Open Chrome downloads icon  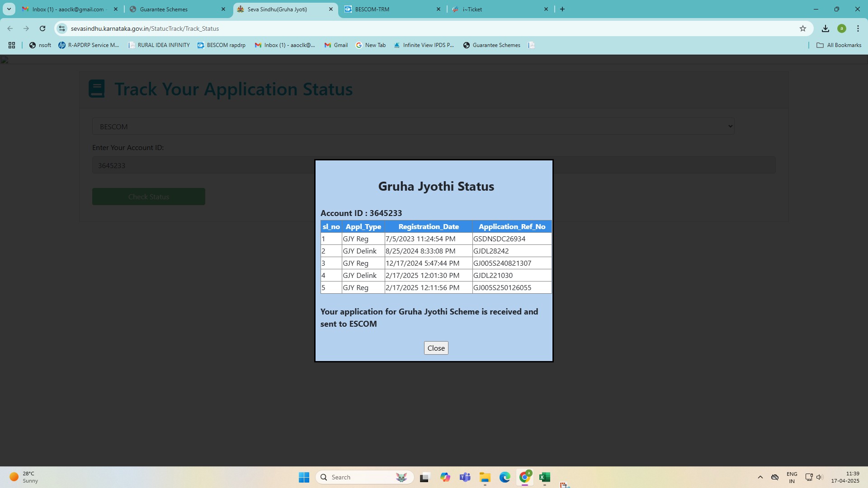[826, 28]
